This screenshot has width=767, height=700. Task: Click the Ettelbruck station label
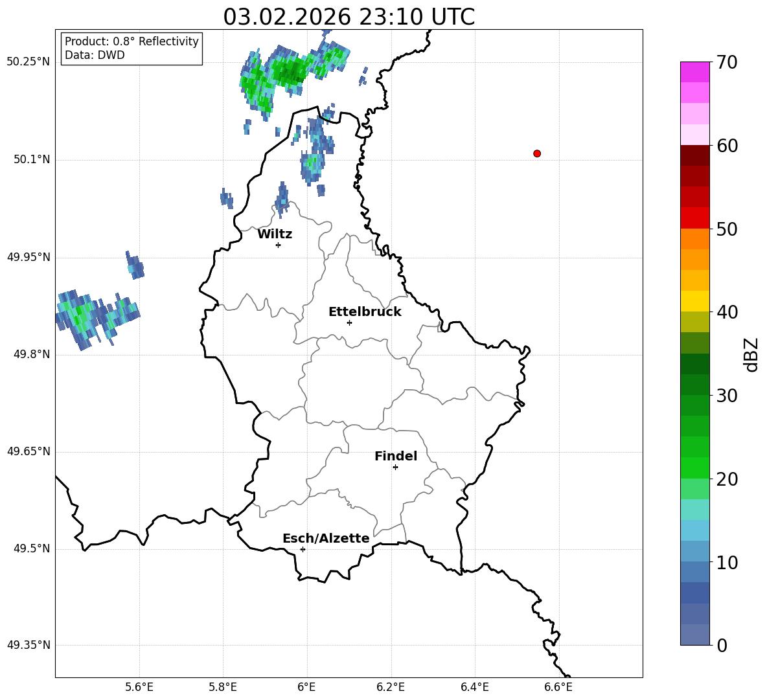[x=365, y=312]
